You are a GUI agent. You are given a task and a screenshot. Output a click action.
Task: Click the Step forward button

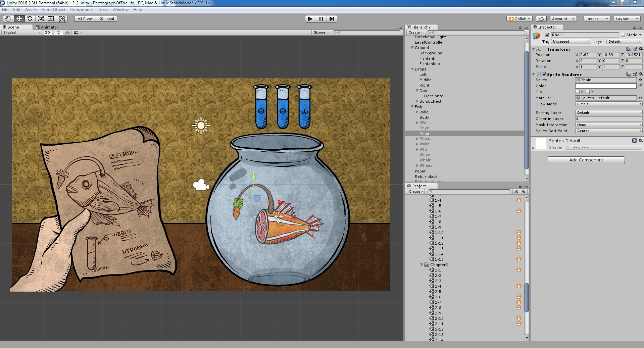332,19
